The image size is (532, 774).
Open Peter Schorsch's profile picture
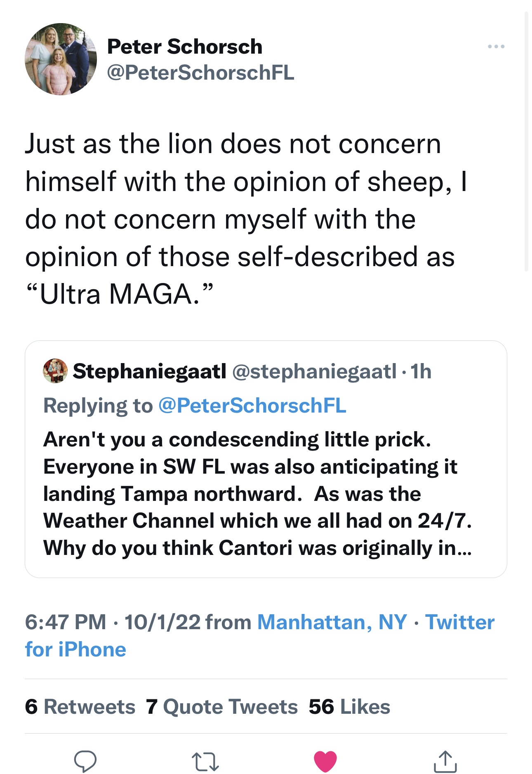click(61, 59)
